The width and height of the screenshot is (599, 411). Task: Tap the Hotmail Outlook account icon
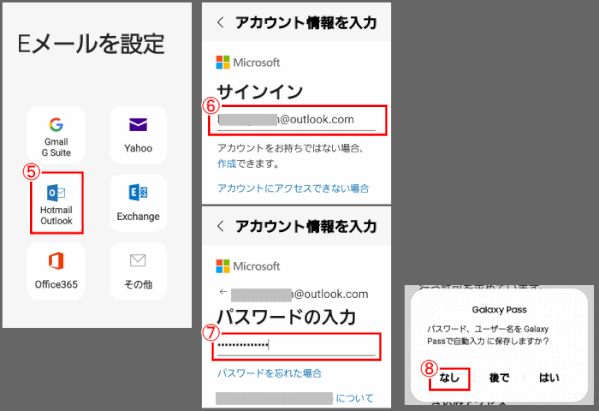click(56, 193)
